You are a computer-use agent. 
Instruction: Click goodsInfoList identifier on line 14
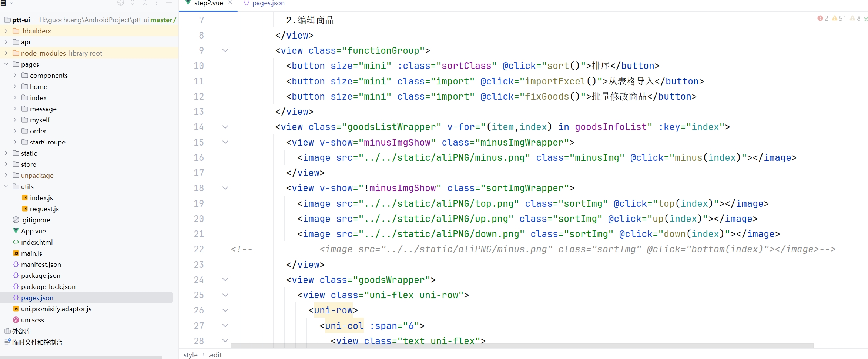[x=610, y=127]
